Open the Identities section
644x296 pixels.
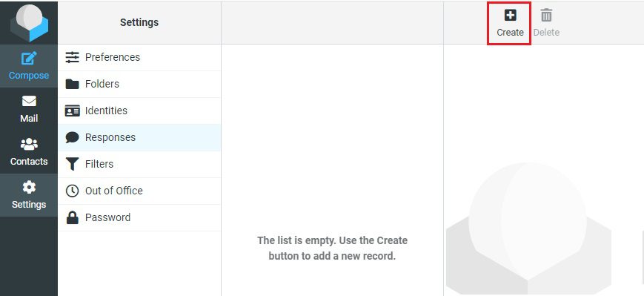coord(139,111)
